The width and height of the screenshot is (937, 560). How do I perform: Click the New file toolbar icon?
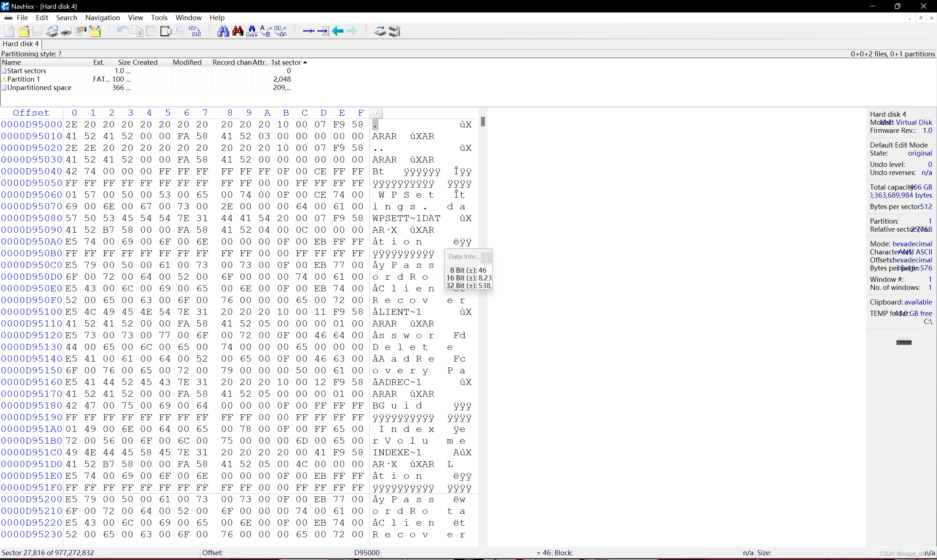pyautogui.click(x=9, y=31)
